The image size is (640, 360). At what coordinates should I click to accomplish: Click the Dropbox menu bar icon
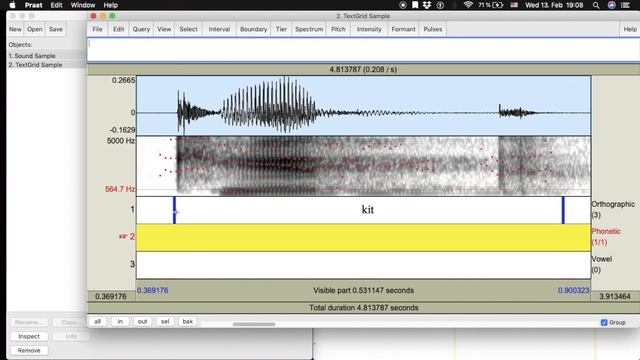[427, 5]
